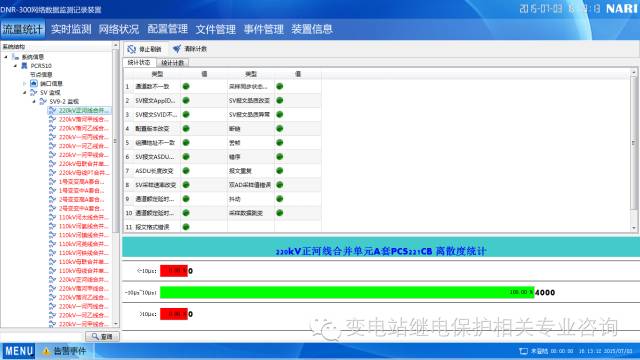640x360 pixels.
Task: Switch to the 统计状态 tab
Action: click(x=139, y=62)
